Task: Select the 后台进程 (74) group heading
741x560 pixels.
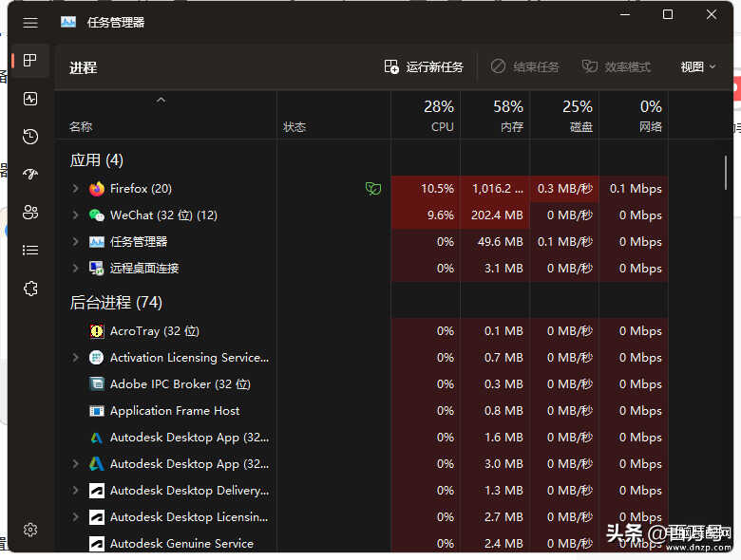Action: click(x=116, y=302)
